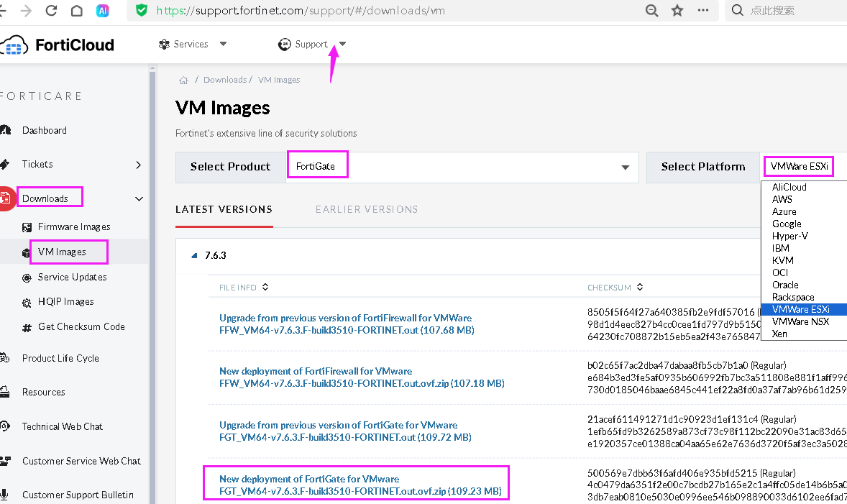847x504 pixels.
Task: Switch to the EARLIER VERSIONS tab
Action: (x=367, y=210)
